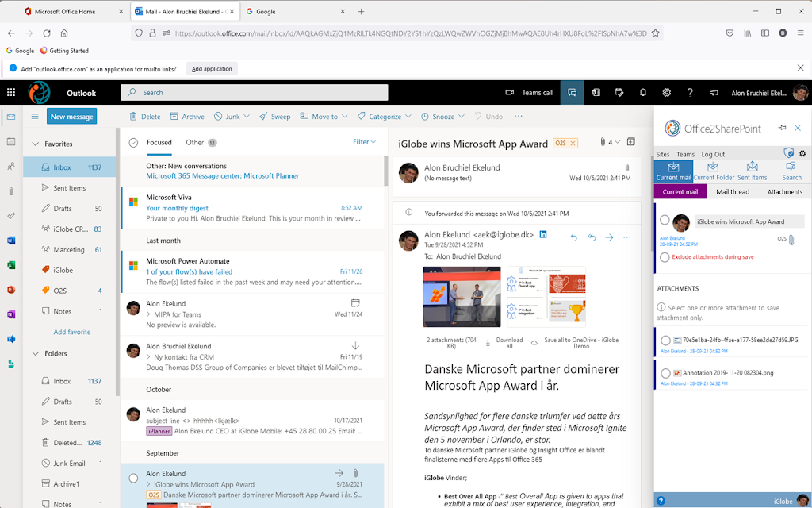Image resolution: width=812 pixels, height=508 pixels.
Task: Select the mail radio in Office2SharePoint panel
Action: 665,220
